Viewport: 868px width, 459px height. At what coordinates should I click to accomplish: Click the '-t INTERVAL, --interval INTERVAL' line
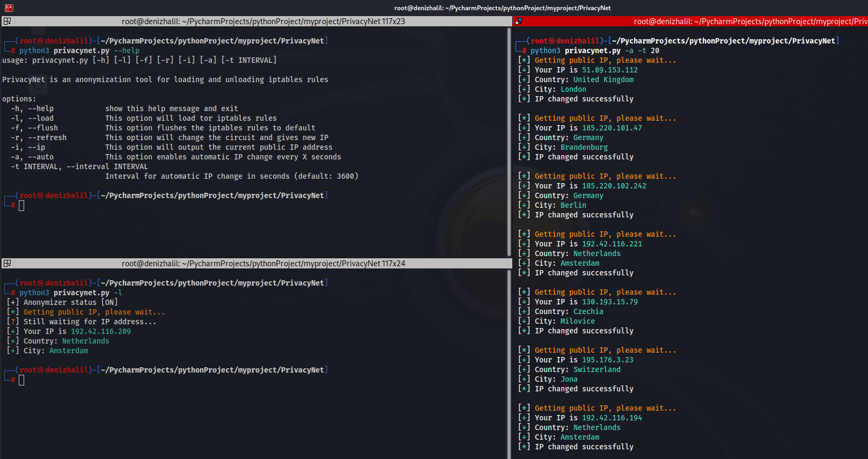79,166
